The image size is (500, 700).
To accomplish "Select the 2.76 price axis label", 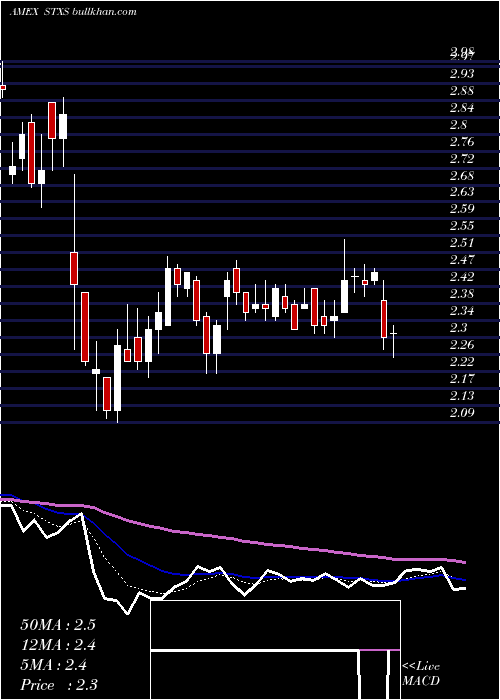I will 462,142.
